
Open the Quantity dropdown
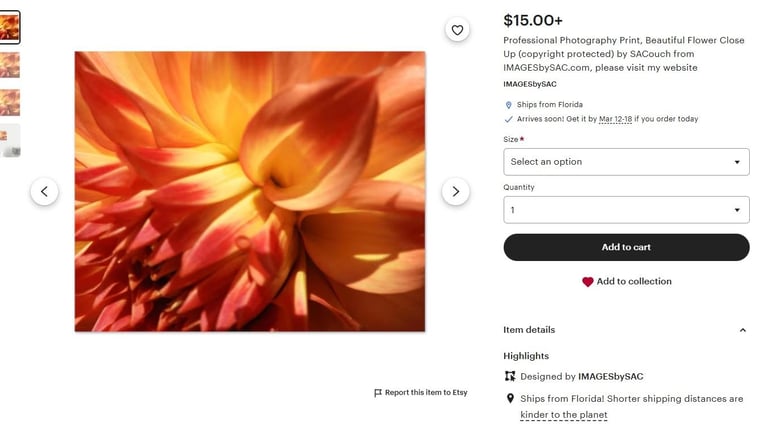626,210
